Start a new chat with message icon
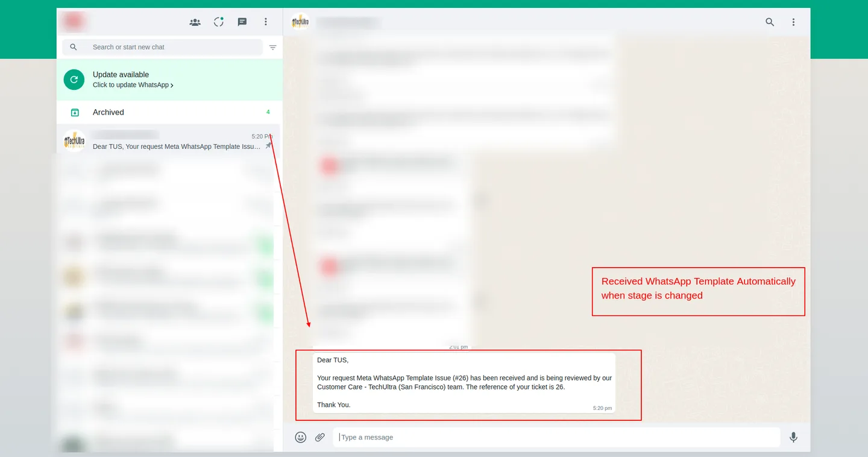 tap(242, 22)
